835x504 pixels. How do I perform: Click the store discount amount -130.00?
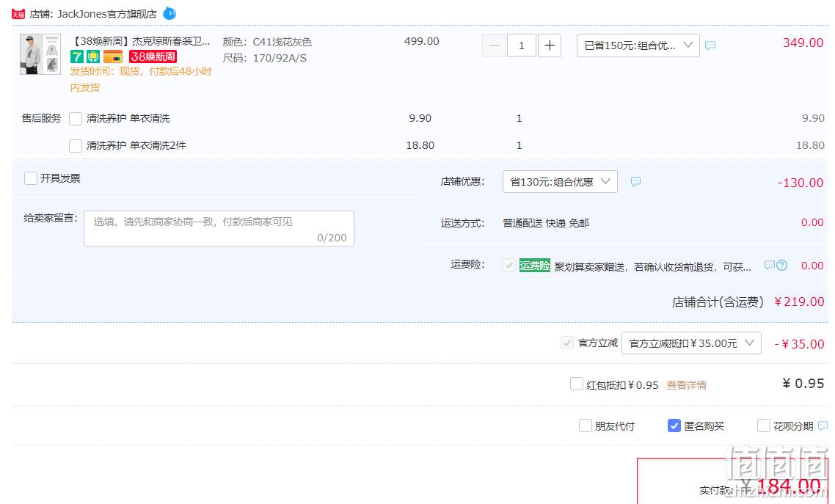[801, 183]
